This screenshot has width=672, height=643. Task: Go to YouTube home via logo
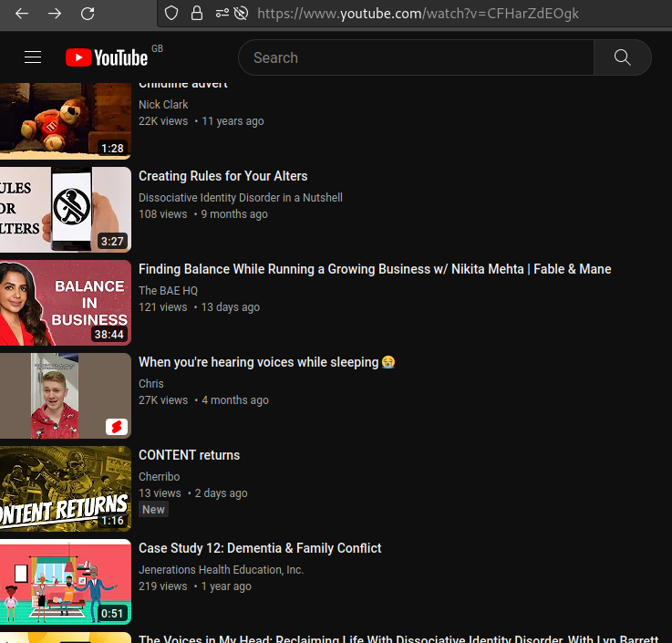coord(107,57)
